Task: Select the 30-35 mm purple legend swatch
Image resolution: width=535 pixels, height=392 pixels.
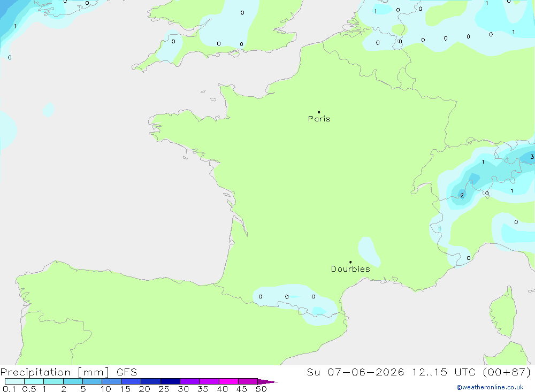Action: coord(189,381)
